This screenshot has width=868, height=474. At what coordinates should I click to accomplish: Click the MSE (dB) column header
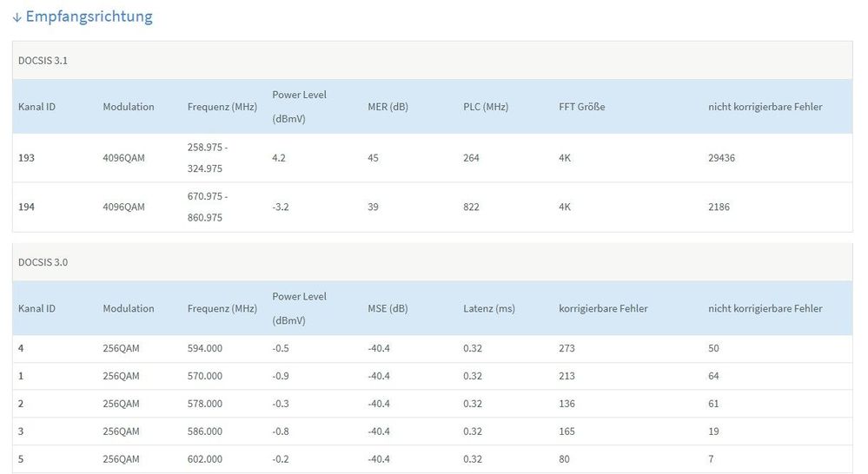387,308
